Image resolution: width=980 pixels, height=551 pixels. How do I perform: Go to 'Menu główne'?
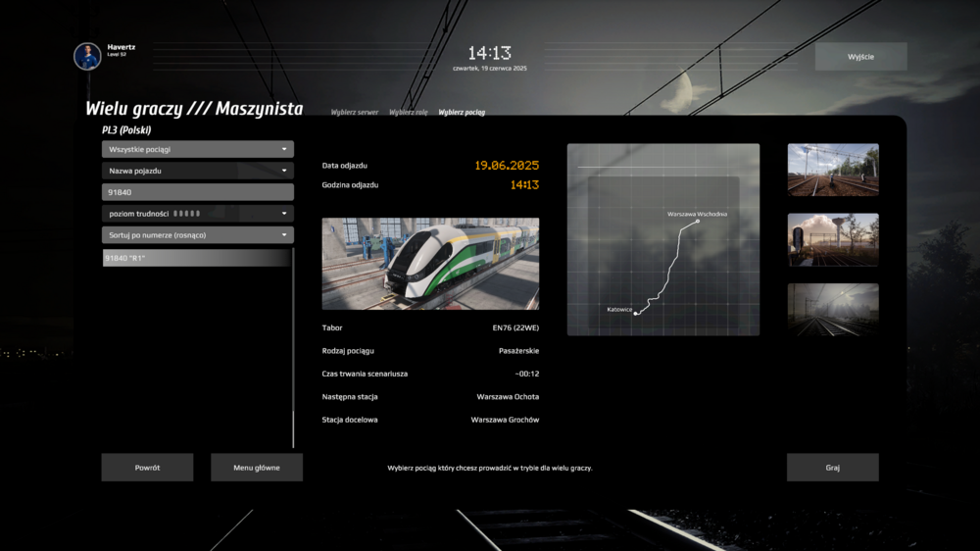(x=257, y=468)
